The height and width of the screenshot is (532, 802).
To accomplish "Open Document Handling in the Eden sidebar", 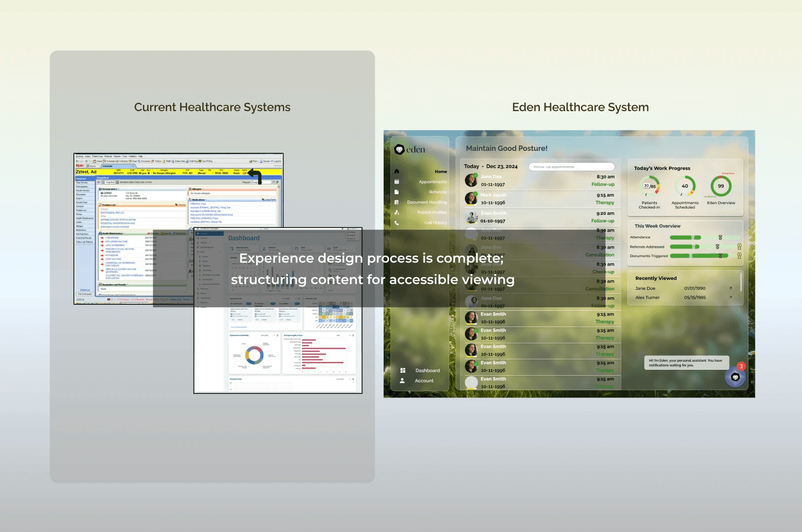I will [427, 202].
